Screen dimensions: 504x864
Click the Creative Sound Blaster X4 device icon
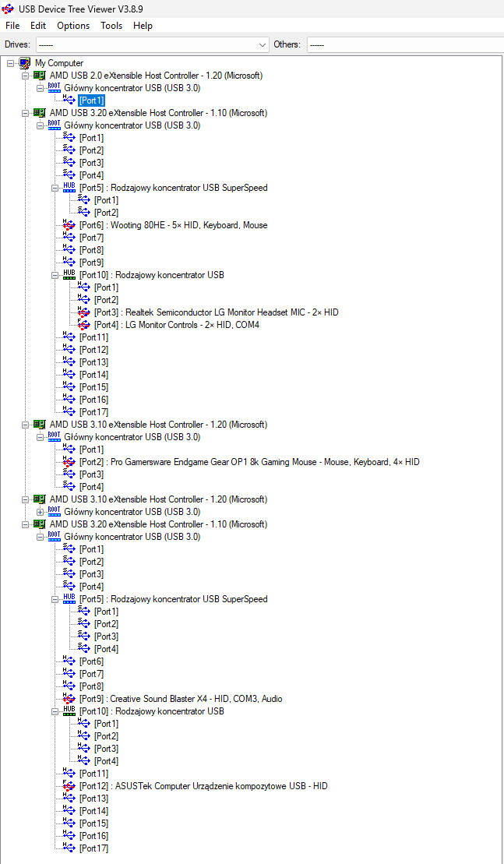[69, 699]
